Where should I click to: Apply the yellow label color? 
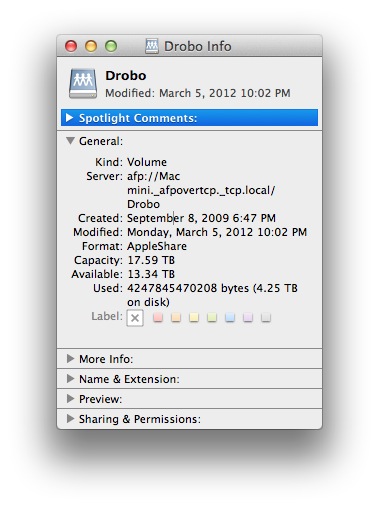[194, 317]
